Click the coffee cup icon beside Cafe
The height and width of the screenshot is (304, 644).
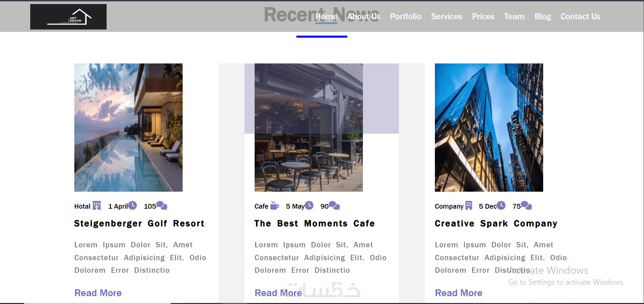(274, 205)
